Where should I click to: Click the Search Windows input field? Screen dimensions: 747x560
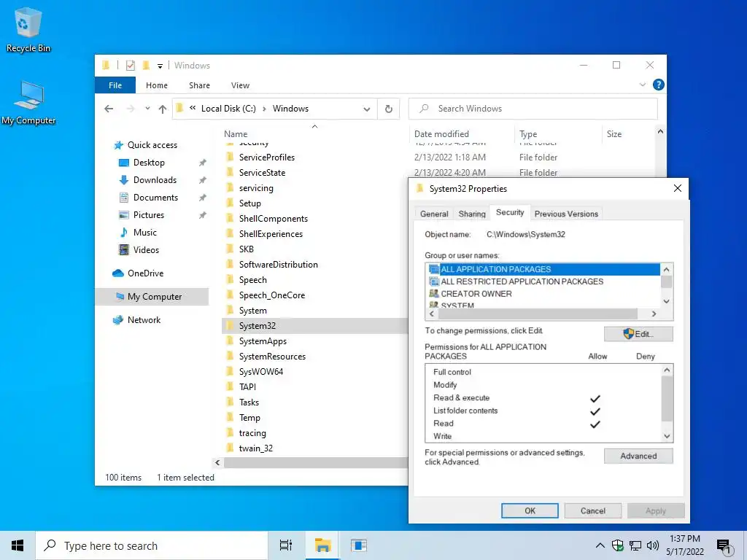[533, 109]
